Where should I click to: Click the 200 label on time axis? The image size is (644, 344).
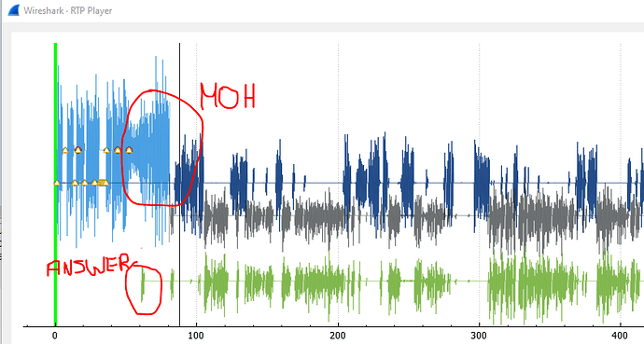click(338, 336)
